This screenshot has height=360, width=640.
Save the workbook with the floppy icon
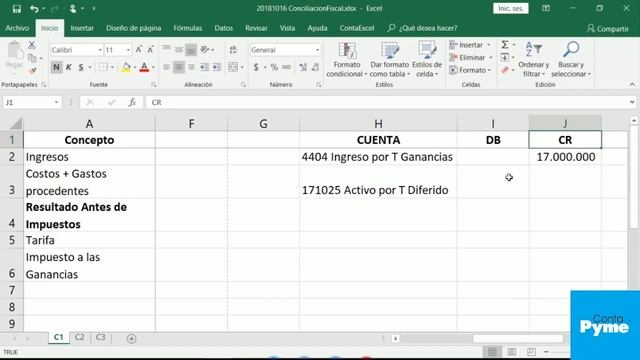[16, 9]
